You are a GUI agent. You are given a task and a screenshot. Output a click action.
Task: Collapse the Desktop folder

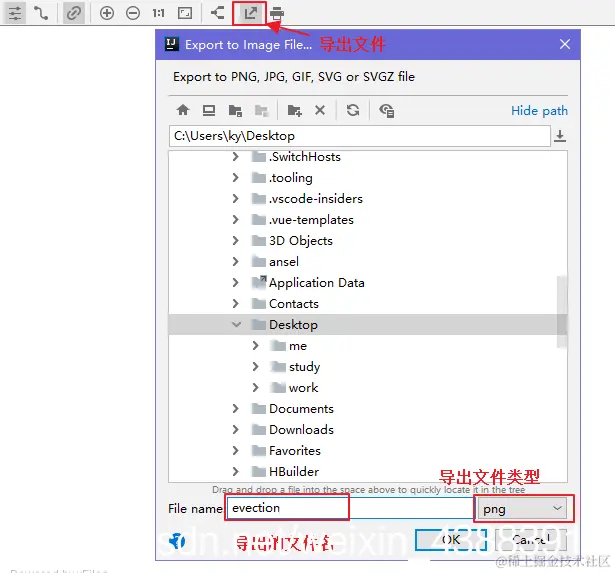pos(236,325)
